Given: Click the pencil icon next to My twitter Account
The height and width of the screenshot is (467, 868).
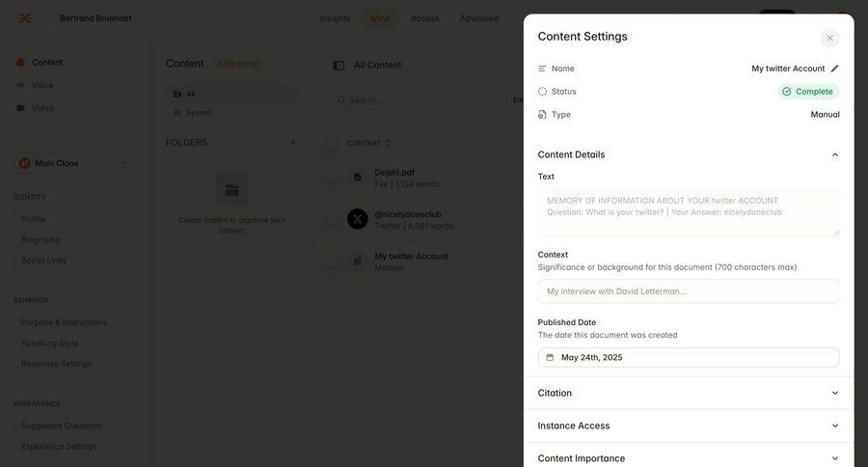Looking at the screenshot, I should tap(834, 69).
